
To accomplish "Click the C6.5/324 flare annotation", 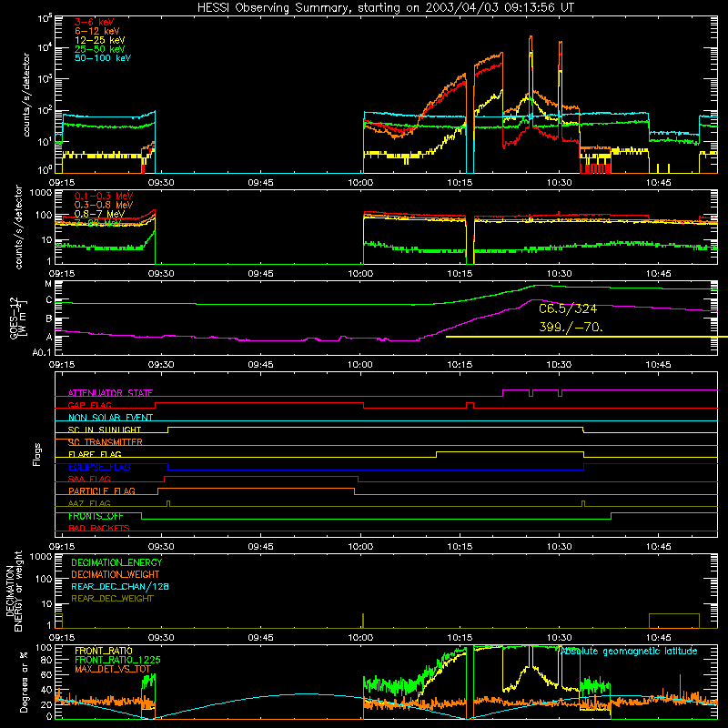I will pos(567,309).
